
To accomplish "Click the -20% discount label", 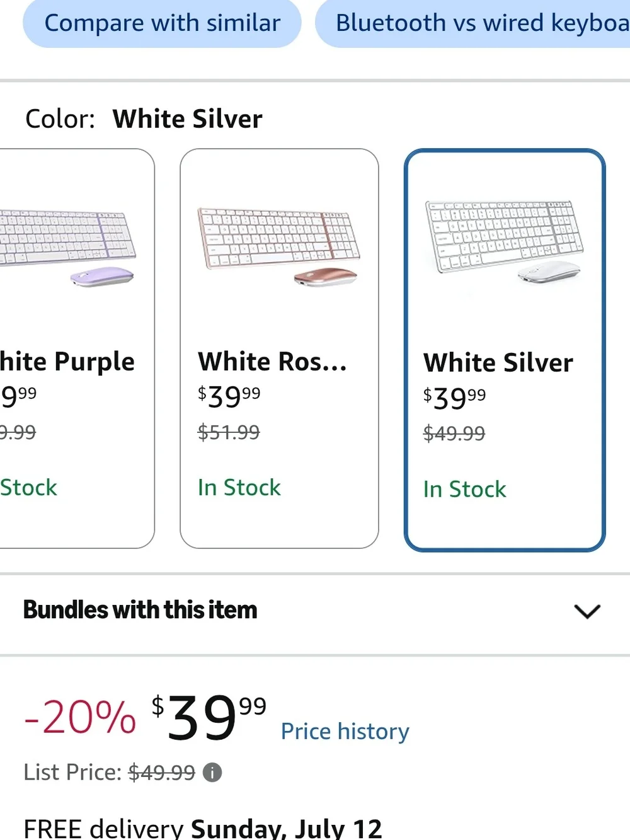I will [79, 717].
